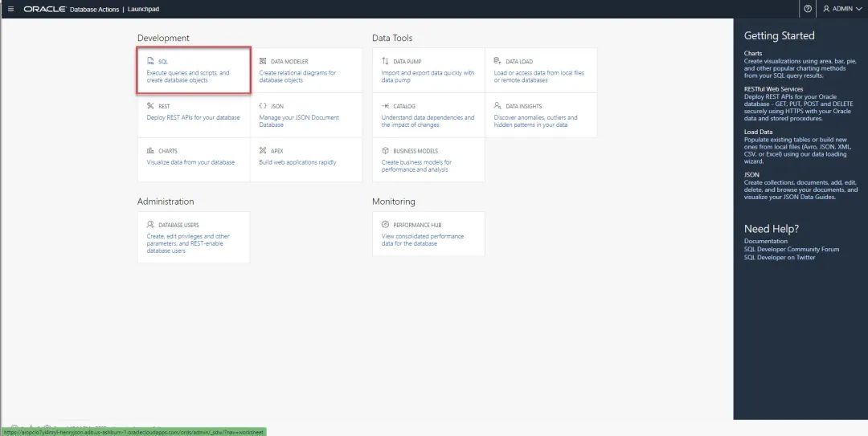
Task: Click Database Actions header text
Action: tap(95, 9)
